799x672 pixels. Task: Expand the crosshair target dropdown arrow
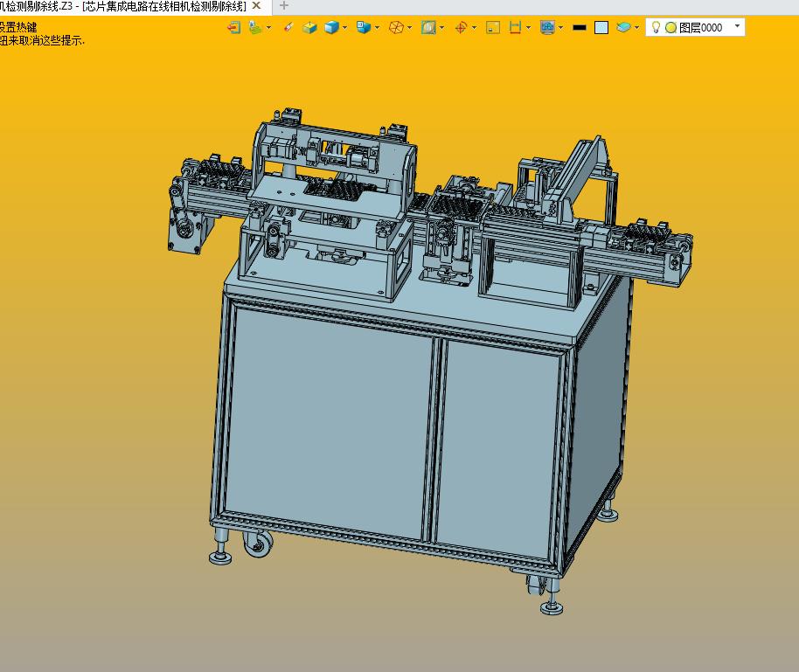474,27
